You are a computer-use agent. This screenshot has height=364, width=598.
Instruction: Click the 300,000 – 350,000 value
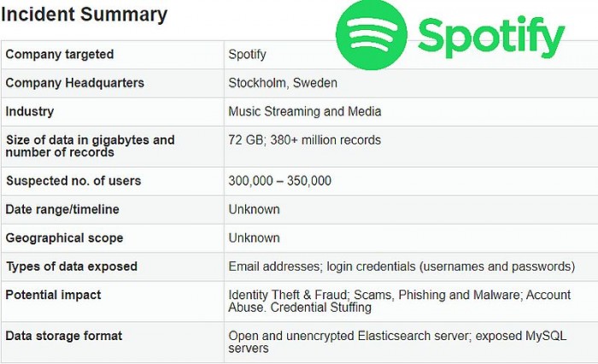[x=280, y=181]
